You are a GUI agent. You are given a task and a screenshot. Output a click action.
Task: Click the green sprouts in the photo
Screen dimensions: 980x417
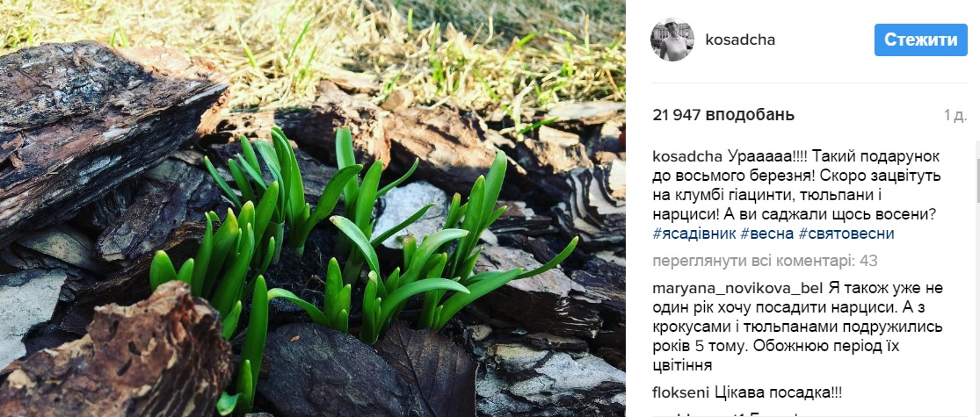[352, 237]
